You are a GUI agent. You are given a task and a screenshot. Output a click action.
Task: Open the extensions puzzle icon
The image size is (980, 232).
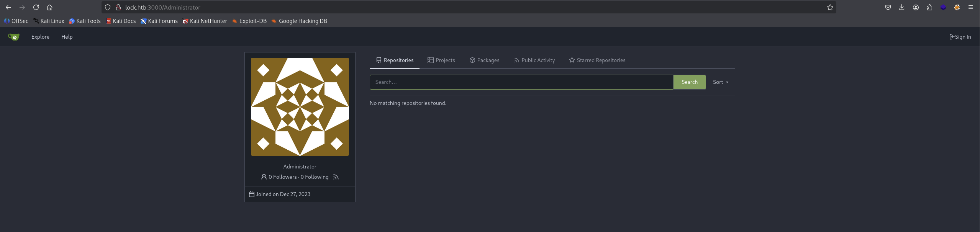pyautogui.click(x=929, y=7)
